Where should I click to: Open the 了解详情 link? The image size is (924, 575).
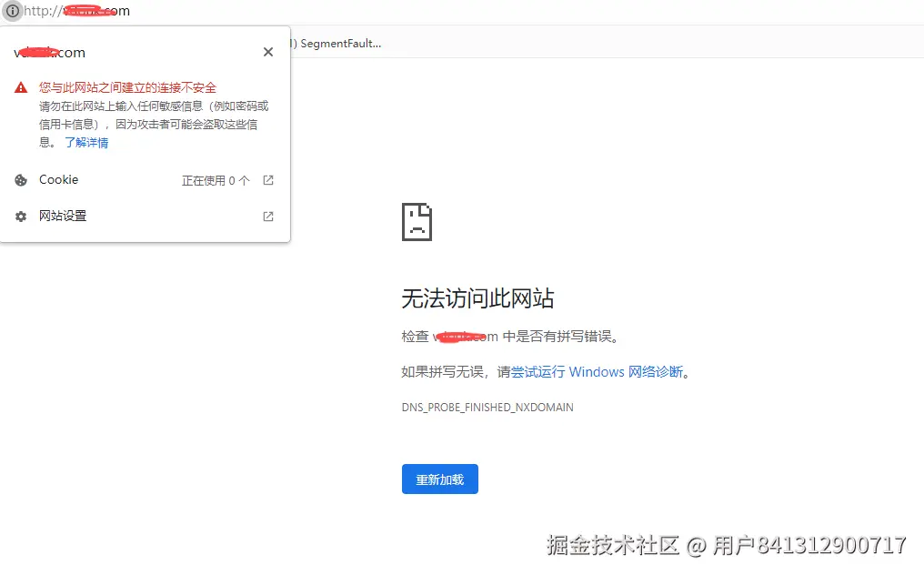pos(86,142)
